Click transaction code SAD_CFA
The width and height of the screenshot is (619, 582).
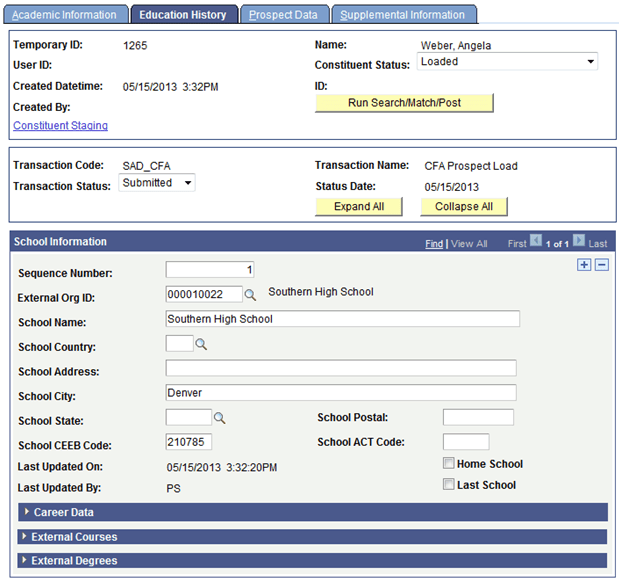(x=146, y=166)
